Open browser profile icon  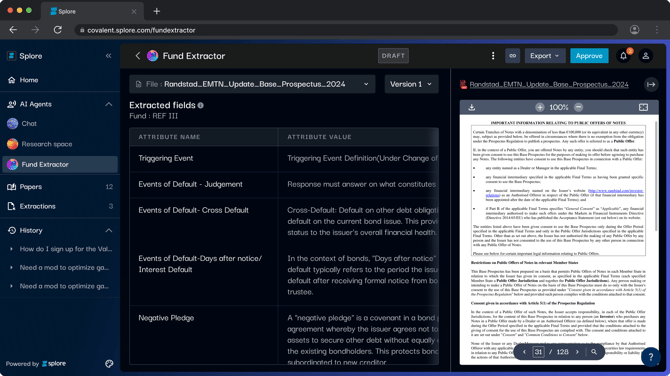635,30
